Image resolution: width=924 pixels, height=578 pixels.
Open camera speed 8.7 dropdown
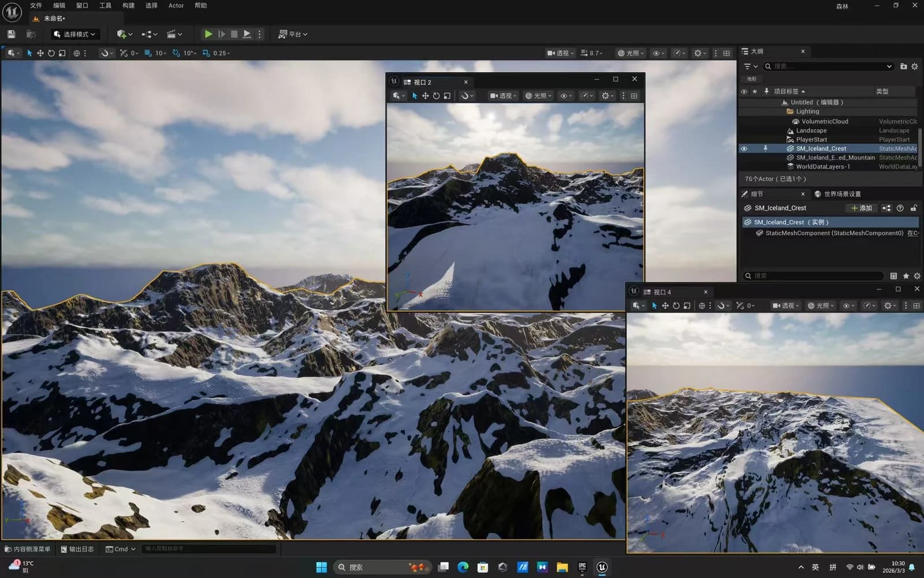(x=592, y=53)
